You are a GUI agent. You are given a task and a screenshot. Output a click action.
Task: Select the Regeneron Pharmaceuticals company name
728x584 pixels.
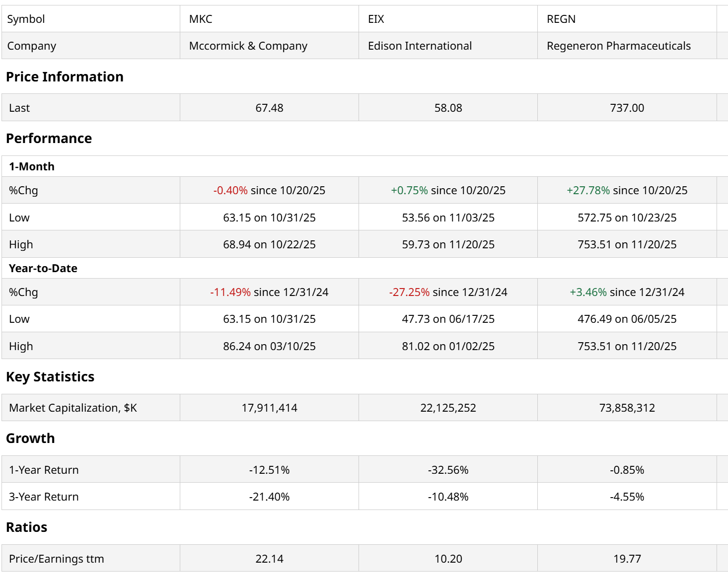pos(618,46)
